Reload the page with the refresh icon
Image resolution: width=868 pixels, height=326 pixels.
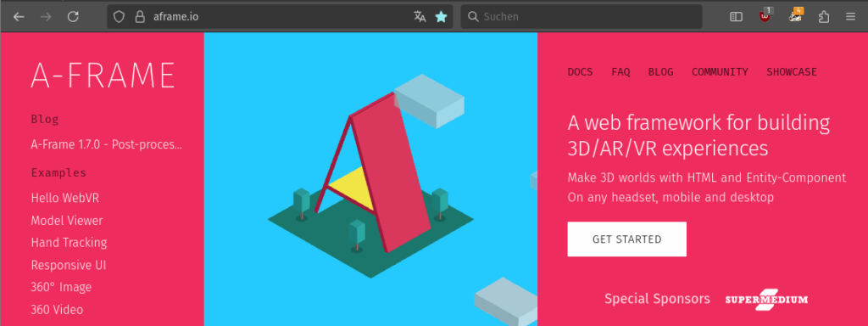point(73,17)
